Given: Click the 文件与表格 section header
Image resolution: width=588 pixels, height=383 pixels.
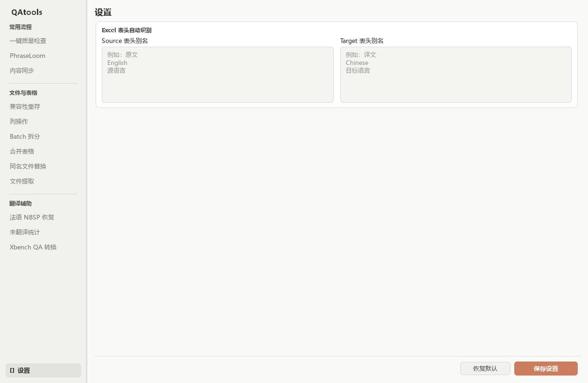Looking at the screenshot, I should point(23,93).
